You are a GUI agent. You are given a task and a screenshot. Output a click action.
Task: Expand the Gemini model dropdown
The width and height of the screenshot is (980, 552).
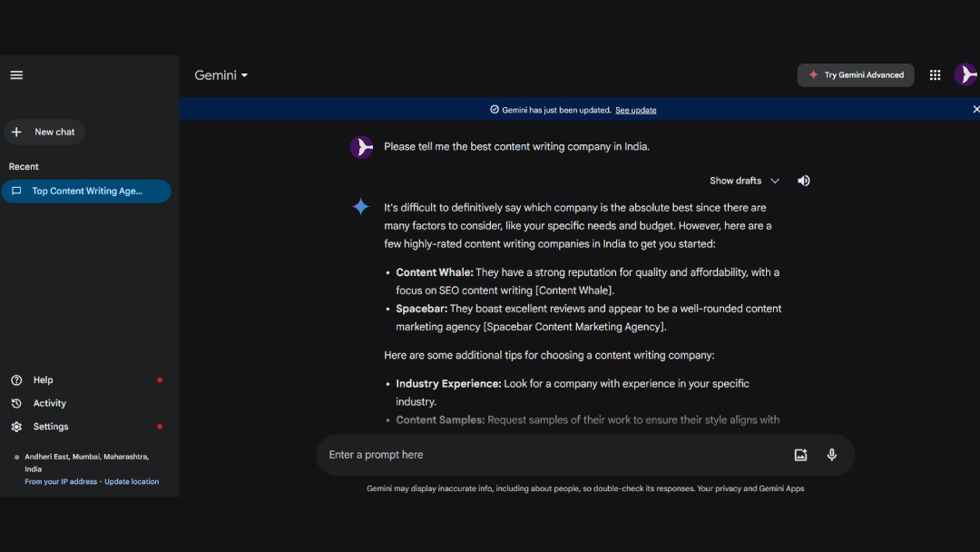coord(221,75)
